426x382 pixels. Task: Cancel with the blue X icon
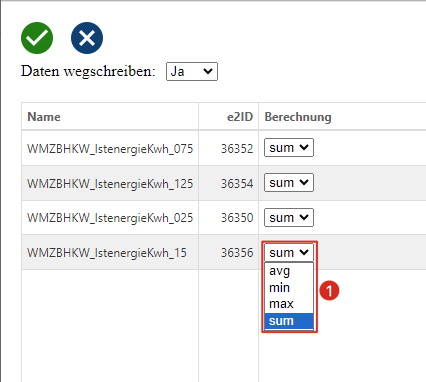click(87, 38)
